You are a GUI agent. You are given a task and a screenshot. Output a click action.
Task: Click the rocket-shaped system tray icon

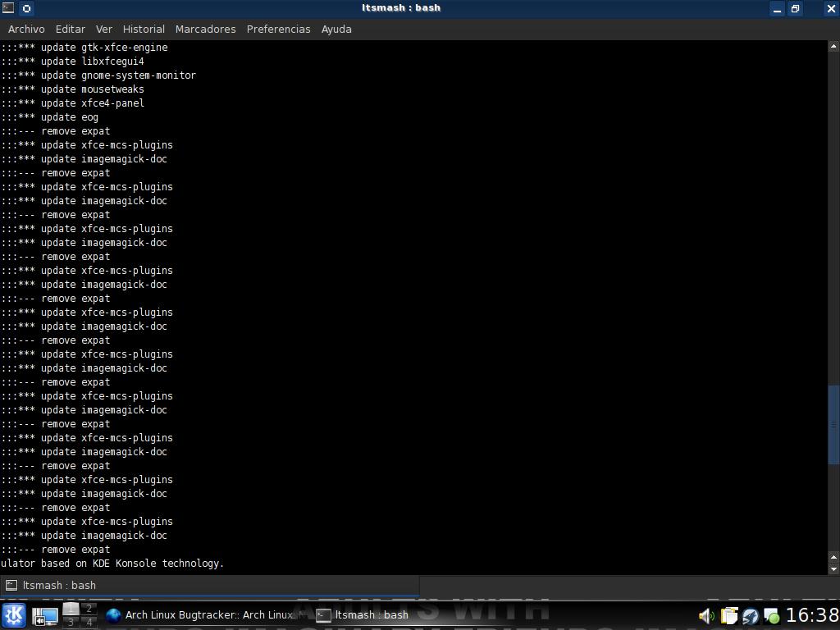(750, 615)
